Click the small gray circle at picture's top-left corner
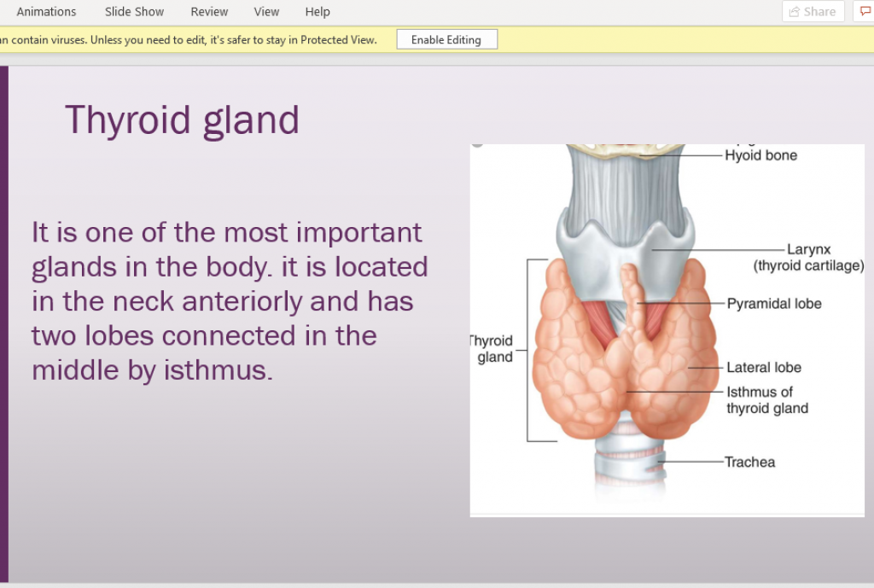 coord(476,143)
